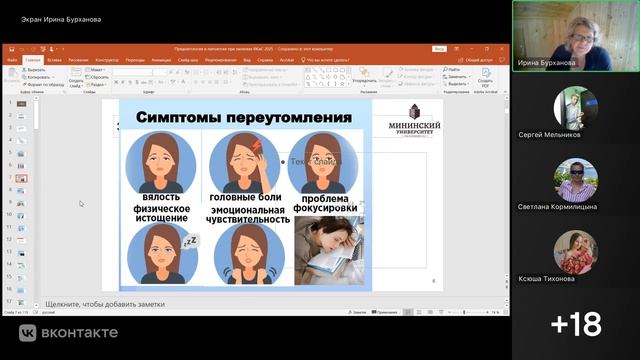Open the File (Файл) tab
This screenshot has height=360, width=640.
click(12, 60)
